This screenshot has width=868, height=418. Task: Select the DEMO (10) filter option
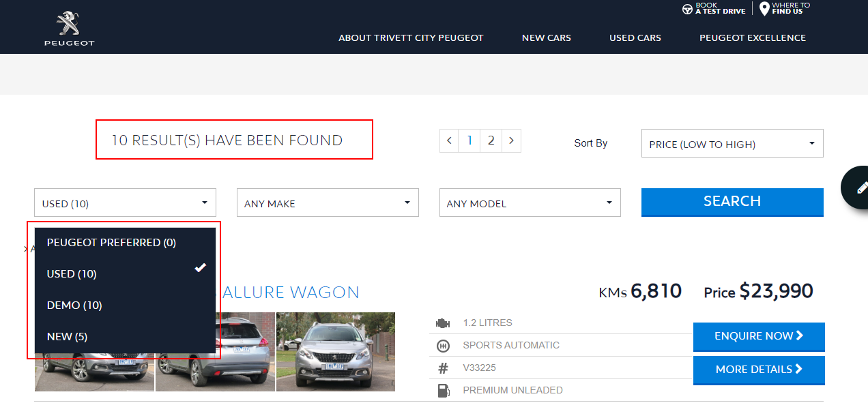click(74, 305)
